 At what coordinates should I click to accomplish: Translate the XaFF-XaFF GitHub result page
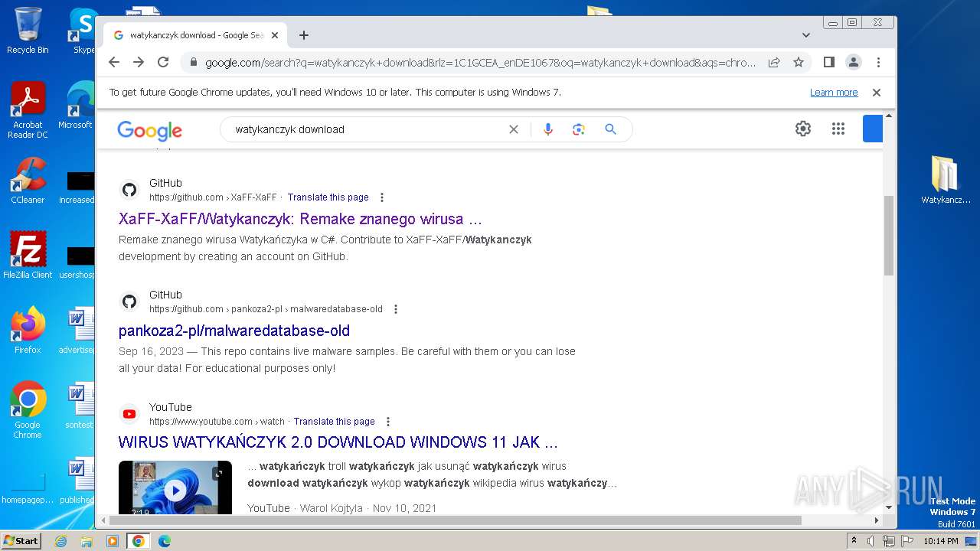328,197
